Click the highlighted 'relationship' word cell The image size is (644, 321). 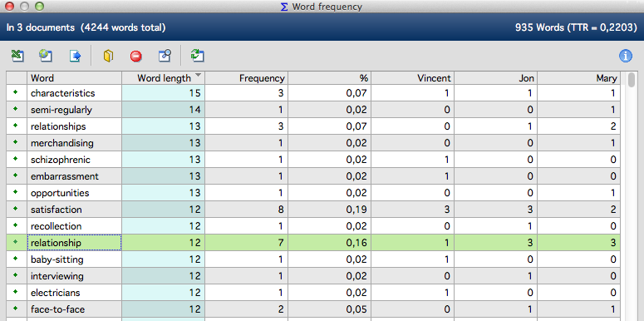click(74, 243)
